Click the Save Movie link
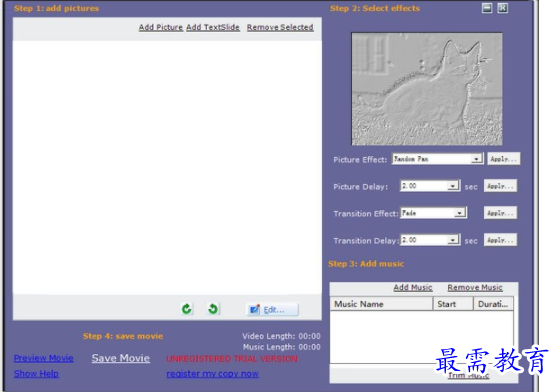This screenshot has width=557, height=392. tap(121, 358)
